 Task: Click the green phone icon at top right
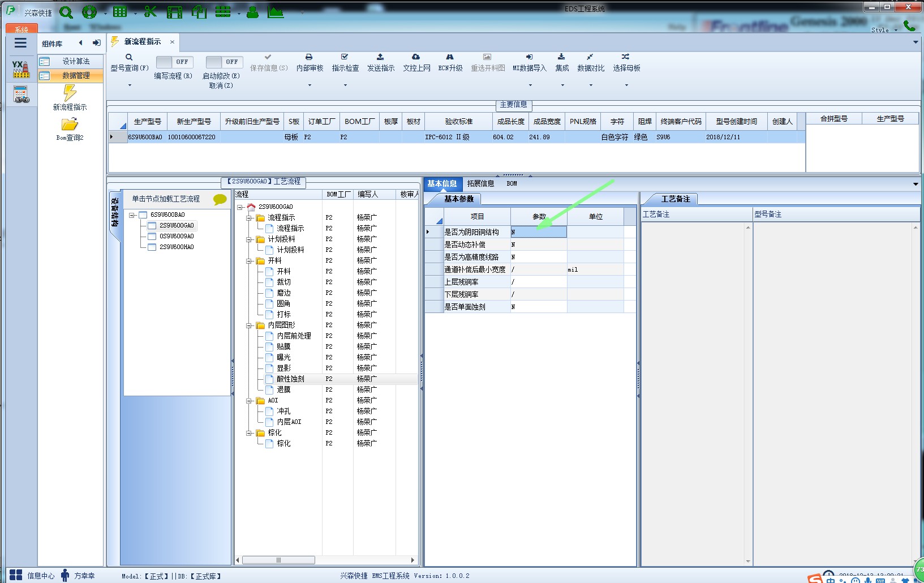point(909,26)
